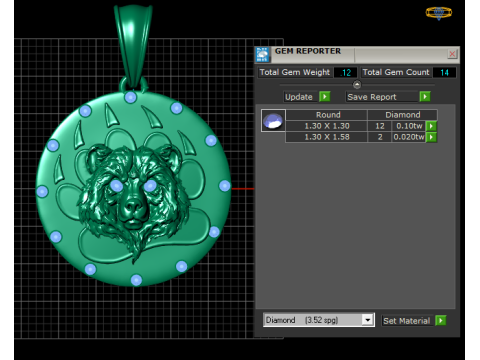Open the Diamond material dropdown
This screenshot has height=360, width=480.
click(367, 320)
